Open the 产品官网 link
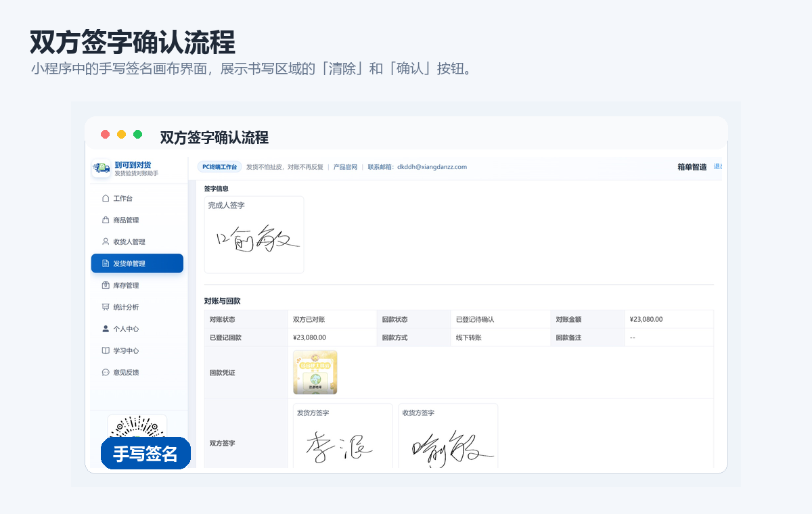This screenshot has width=812, height=514. point(345,167)
